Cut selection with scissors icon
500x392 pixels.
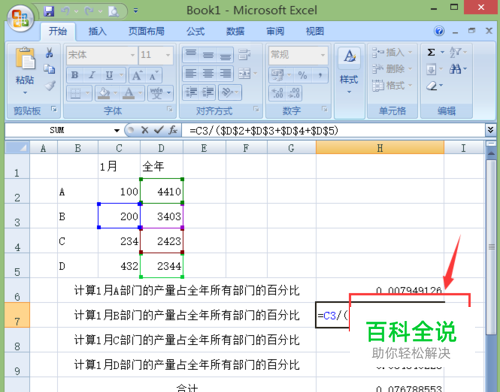(x=49, y=53)
